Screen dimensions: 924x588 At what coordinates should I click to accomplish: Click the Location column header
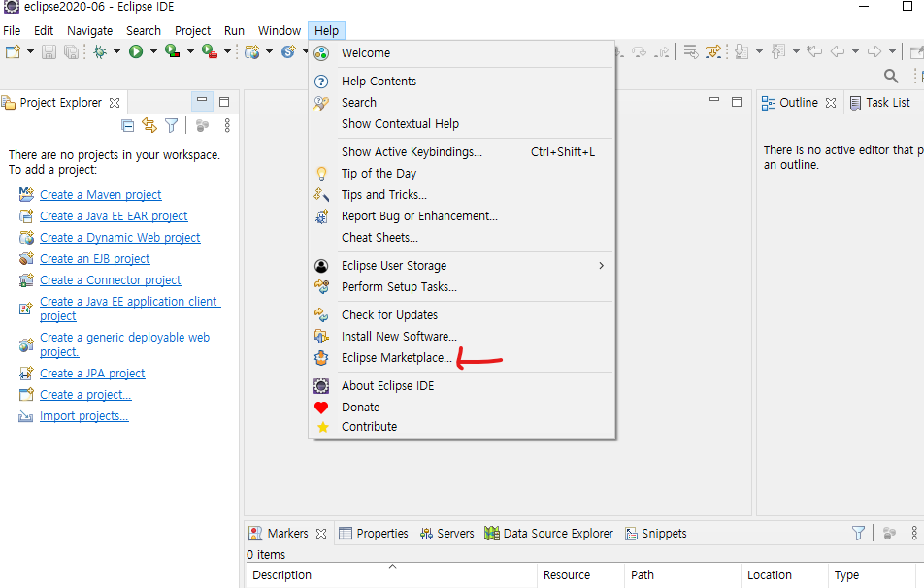(784, 575)
